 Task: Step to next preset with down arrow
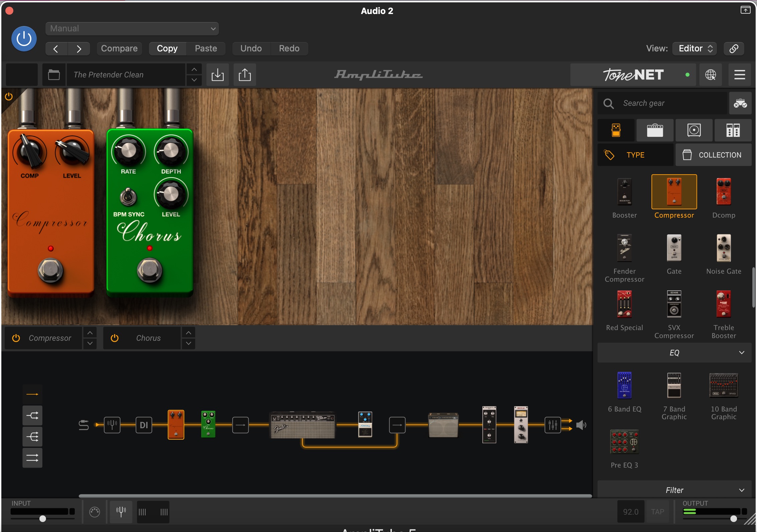(194, 80)
